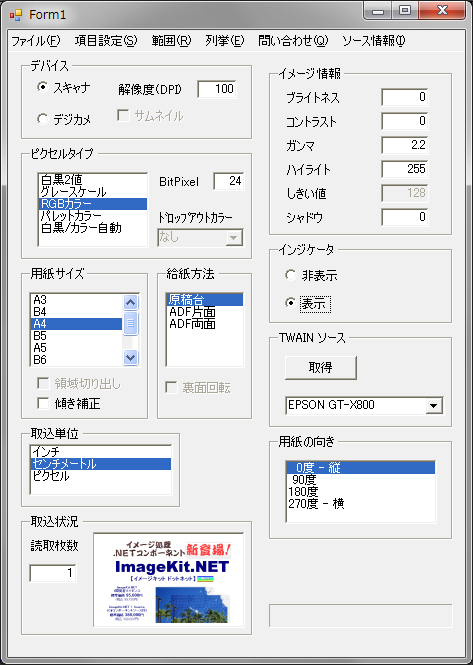This screenshot has height=665, width=473.
Task: Click the paper size list scroll-up arrow
Action: coord(130,302)
